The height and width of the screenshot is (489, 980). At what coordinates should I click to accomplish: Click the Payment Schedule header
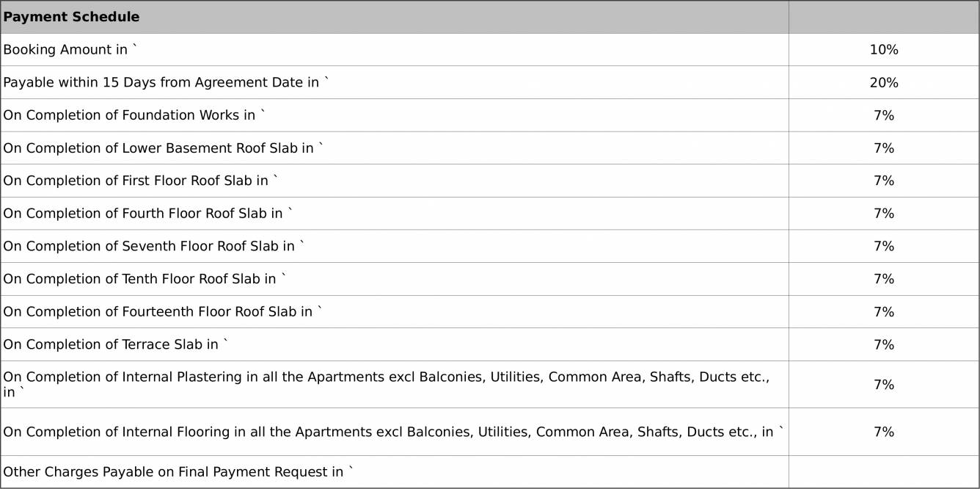click(71, 17)
